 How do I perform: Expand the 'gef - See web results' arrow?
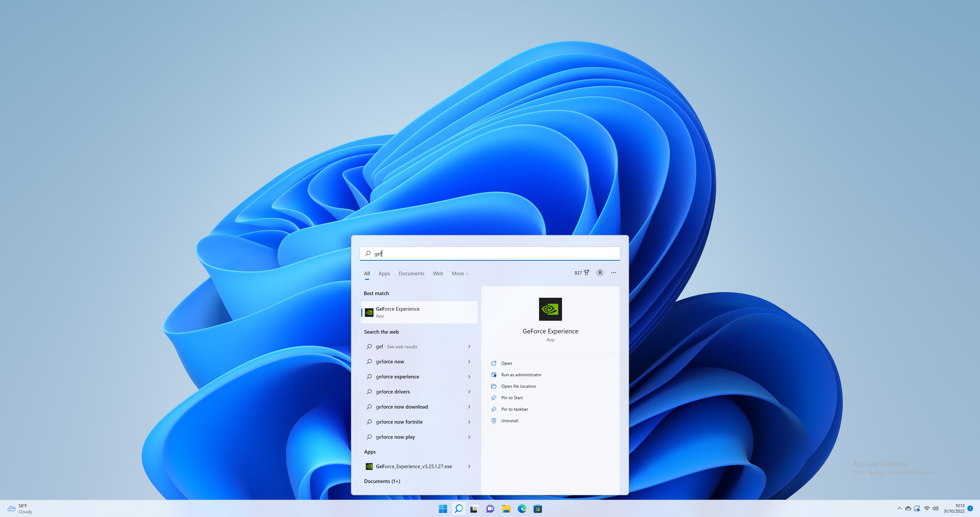click(x=469, y=346)
